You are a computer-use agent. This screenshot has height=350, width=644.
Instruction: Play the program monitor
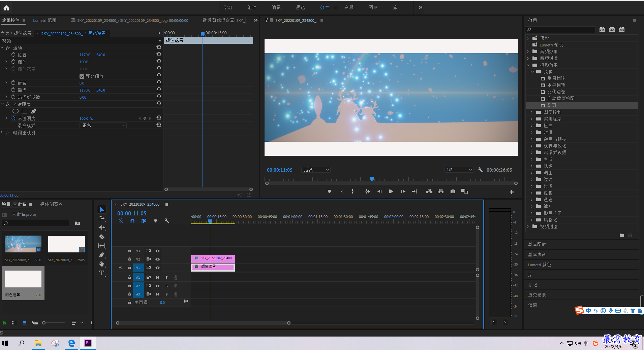391,191
